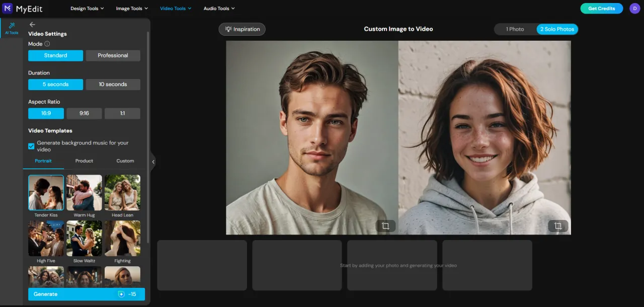Set aspect ratio to 9:16

pos(84,113)
